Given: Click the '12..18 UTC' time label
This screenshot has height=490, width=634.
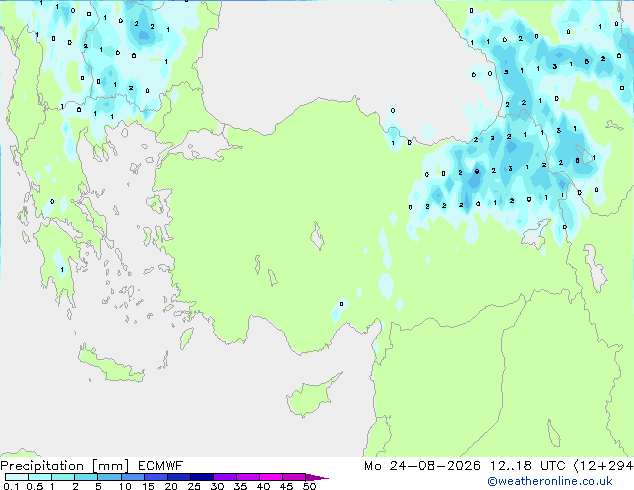Looking at the screenshot, I should click(x=528, y=466).
